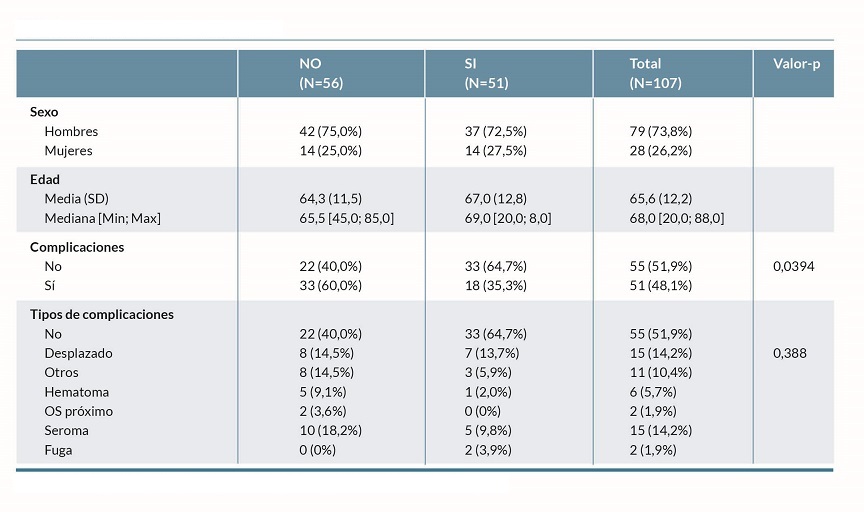Screen dimensions: 864x512
Task: Click the Mediana [Min; Max] row label
Action: [102, 218]
